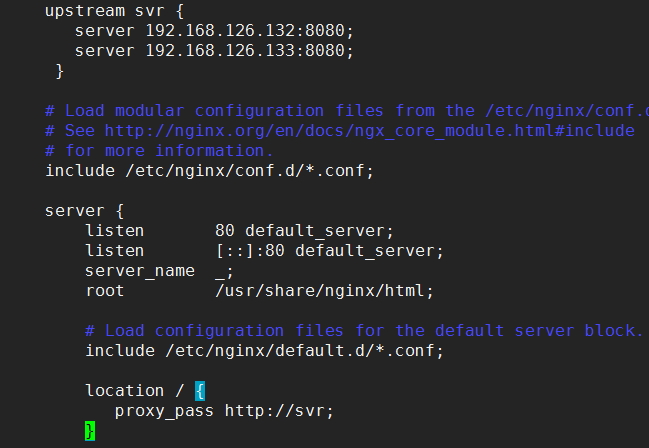The image size is (649, 448).
Task: Click server 192.168.126.133:8080 entry
Action: click(x=214, y=51)
